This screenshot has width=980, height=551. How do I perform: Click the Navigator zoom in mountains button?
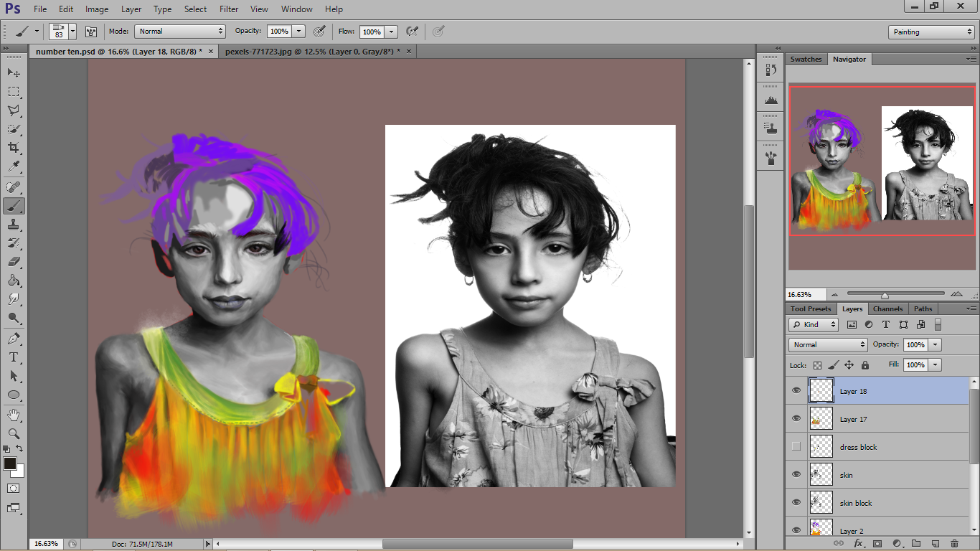[x=956, y=295]
